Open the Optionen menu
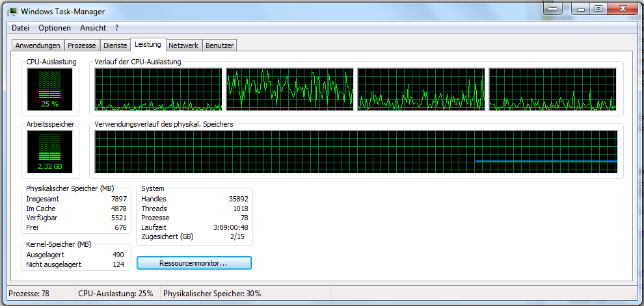Screen dimensions: 644x306 [x=55, y=28]
